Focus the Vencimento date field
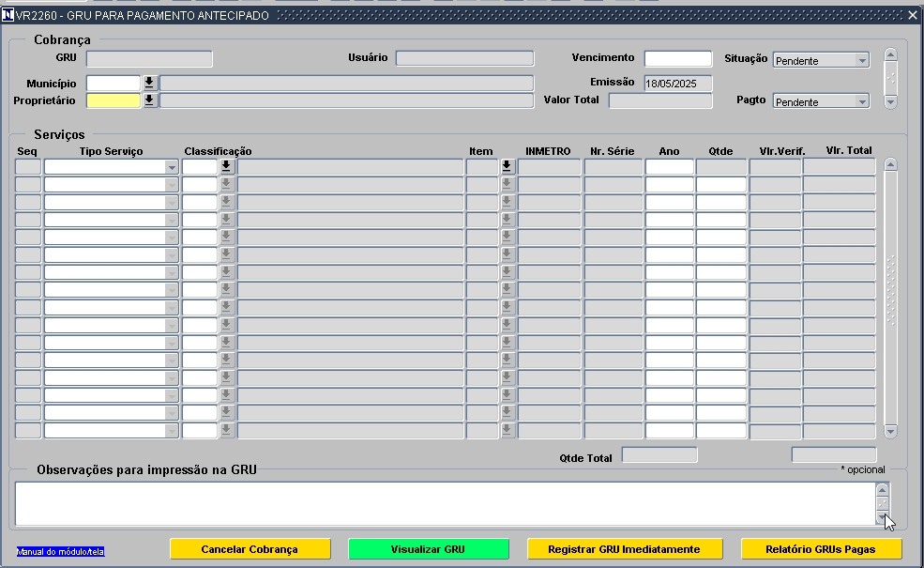Viewport: 924px width, 568px height. [x=678, y=59]
